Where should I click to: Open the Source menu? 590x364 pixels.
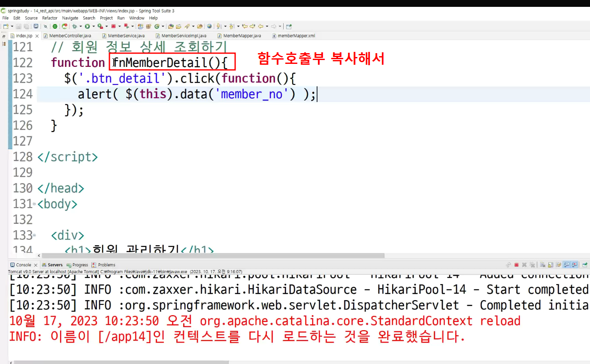(x=31, y=18)
